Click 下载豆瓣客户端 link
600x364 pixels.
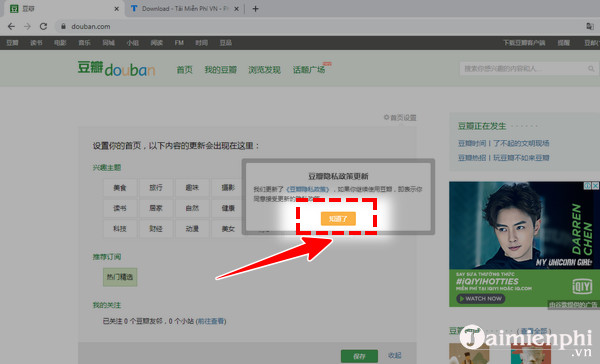tap(524, 42)
